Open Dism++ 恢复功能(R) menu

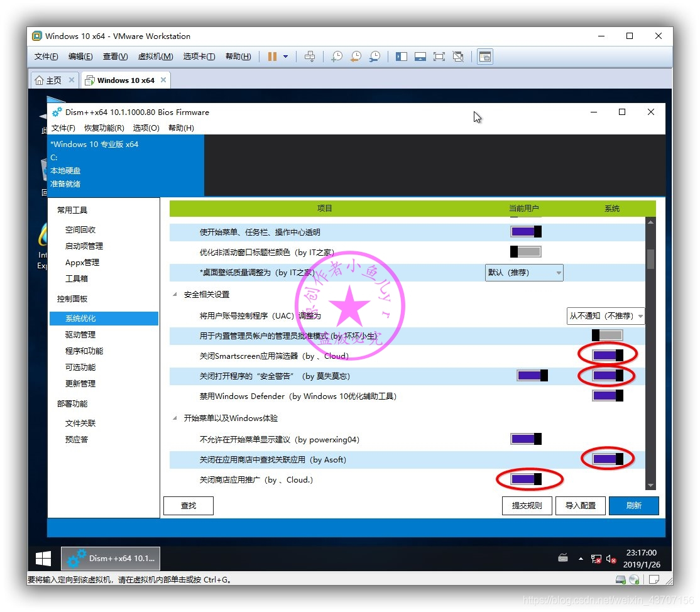[x=104, y=128]
